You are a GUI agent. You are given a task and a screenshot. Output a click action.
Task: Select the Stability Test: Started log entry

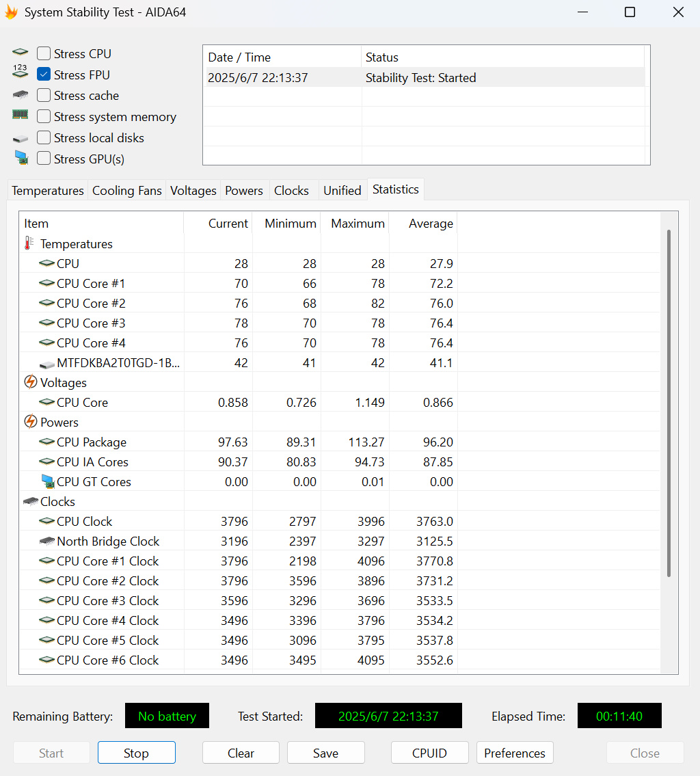coord(425,78)
